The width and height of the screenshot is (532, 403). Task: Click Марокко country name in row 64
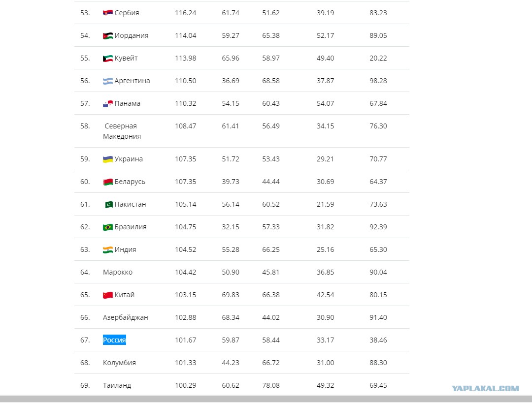118,272
